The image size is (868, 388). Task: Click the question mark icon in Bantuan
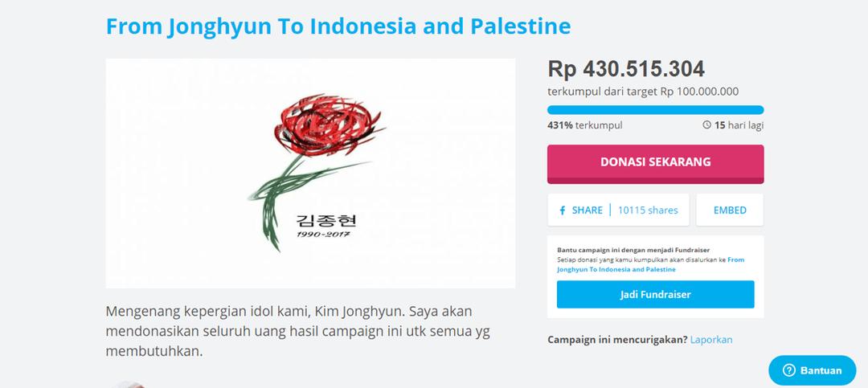pos(789,370)
